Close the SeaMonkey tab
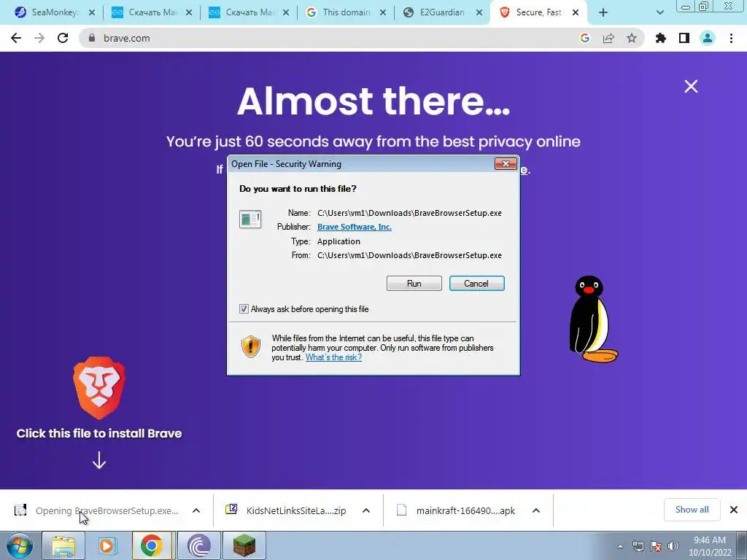747x560 pixels. pos(92,13)
